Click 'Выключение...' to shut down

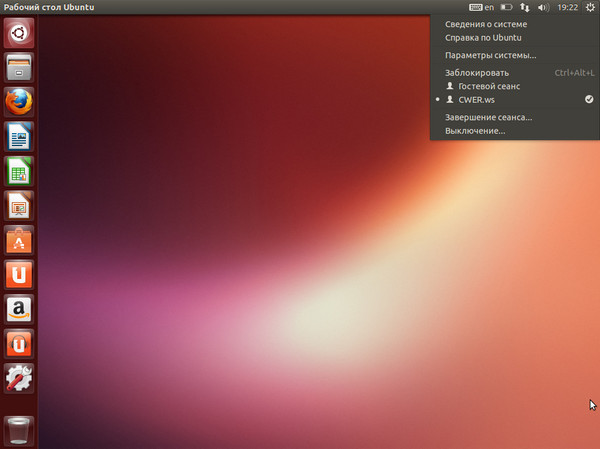click(x=475, y=131)
